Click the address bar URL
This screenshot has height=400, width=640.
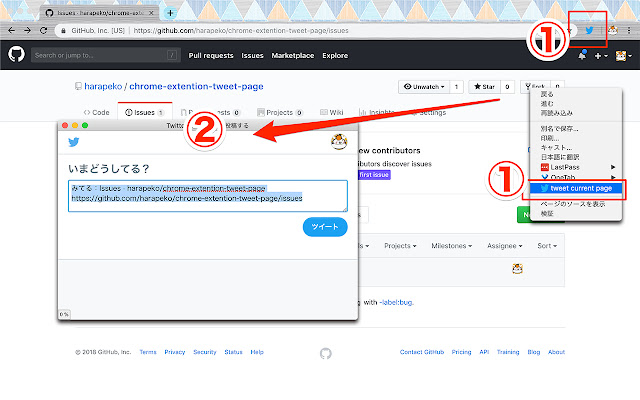(241, 31)
